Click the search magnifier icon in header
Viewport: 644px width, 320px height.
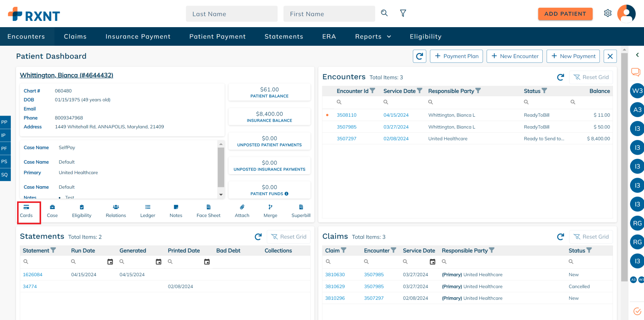(x=384, y=13)
